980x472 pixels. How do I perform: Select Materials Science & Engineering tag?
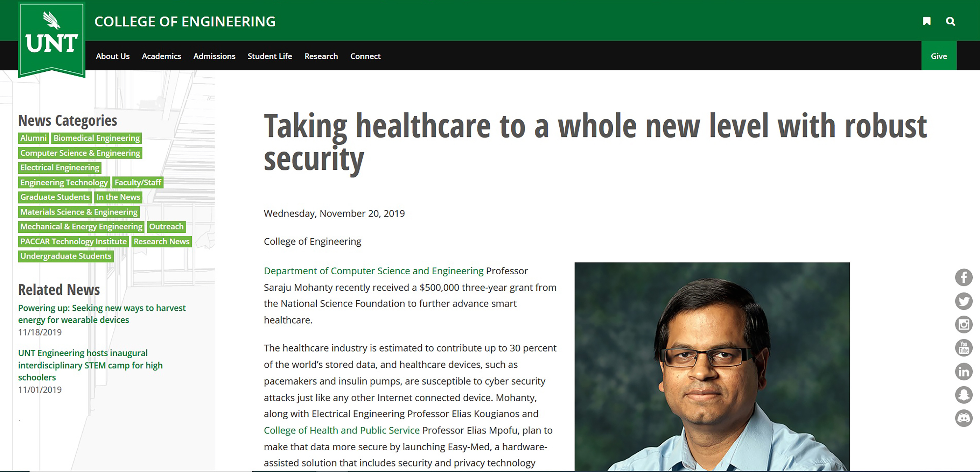click(x=79, y=212)
